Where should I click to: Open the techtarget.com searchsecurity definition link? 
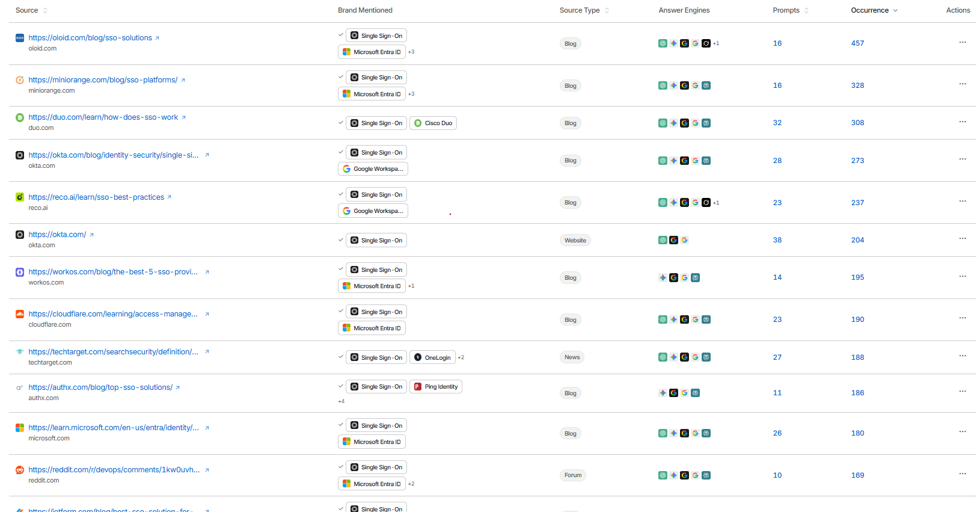[x=114, y=352]
